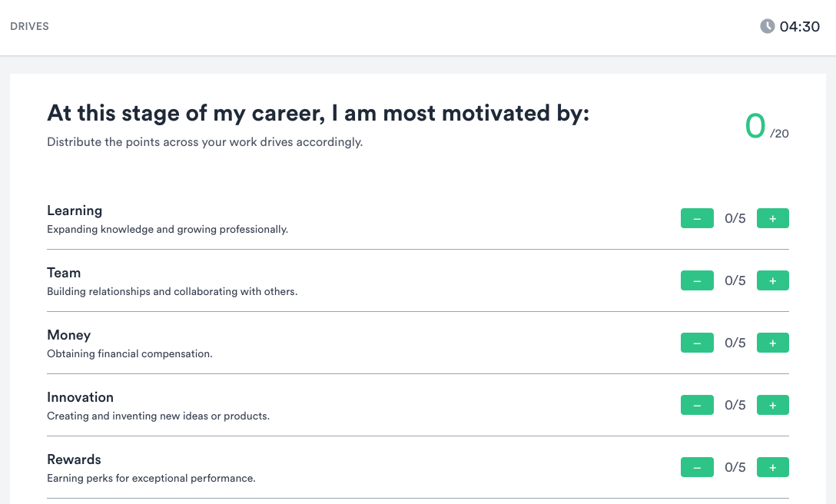Click the total points 0/20 counter
The image size is (836, 504).
tap(767, 127)
